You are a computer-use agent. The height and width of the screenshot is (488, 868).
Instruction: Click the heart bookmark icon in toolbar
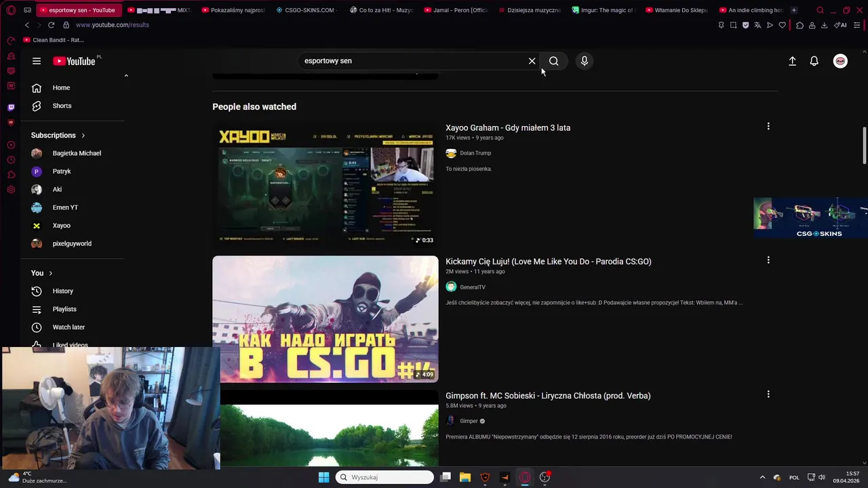pyautogui.click(x=782, y=25)
